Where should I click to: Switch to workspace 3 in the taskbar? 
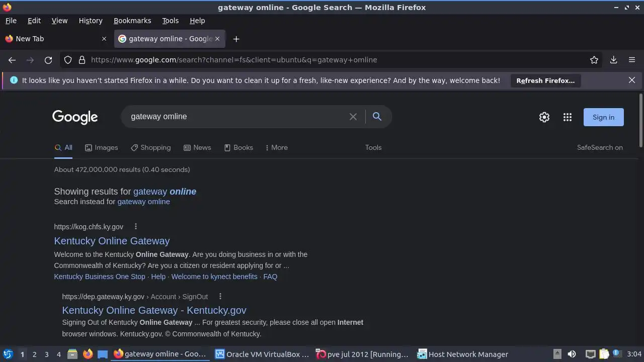point(46,354)
